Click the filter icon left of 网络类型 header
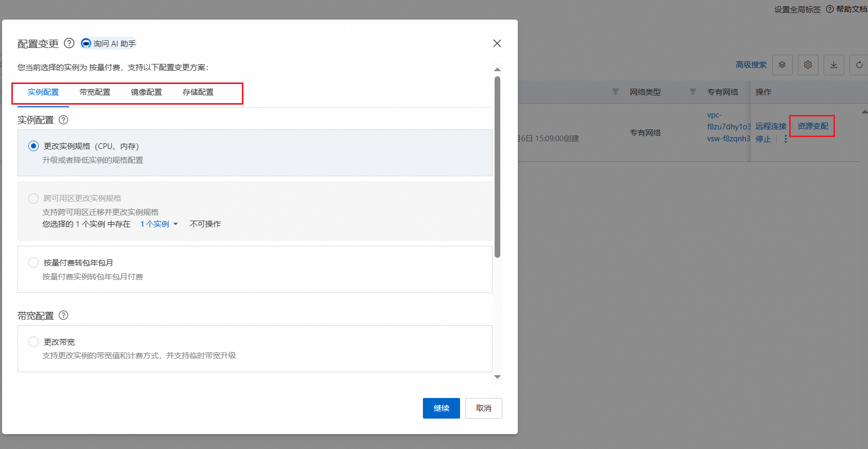Image resolution: width=868 pixels, height=449 pixels. [615, 92]
